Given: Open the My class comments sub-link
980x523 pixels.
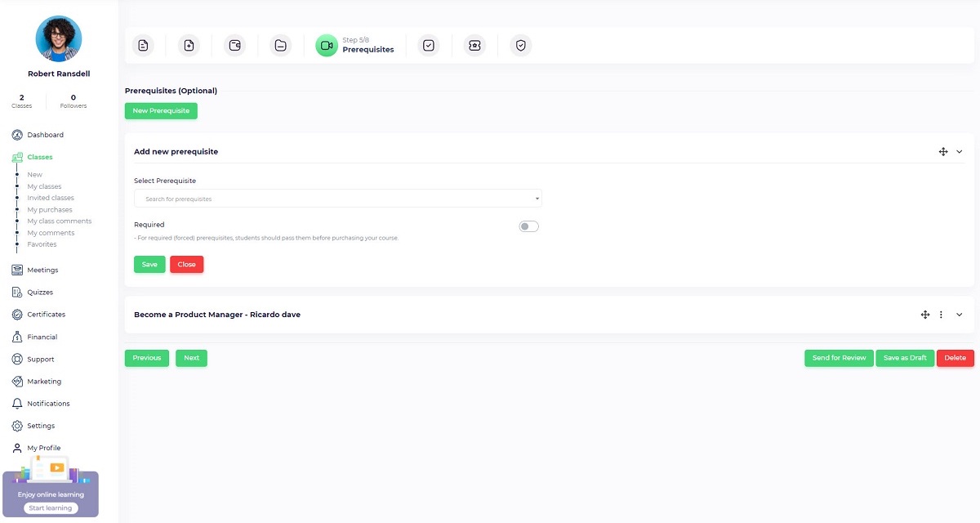Looking at the screenshot, I should 60,221.
